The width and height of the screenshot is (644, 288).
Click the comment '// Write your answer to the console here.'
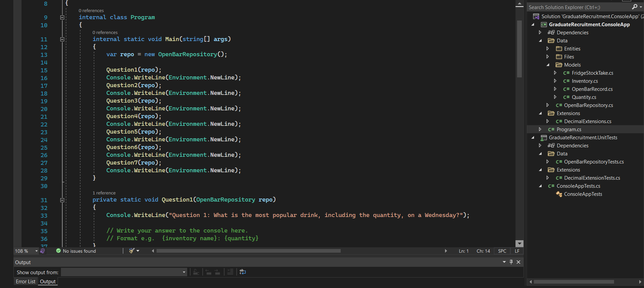pyautogui.click(x=177, y=231)
